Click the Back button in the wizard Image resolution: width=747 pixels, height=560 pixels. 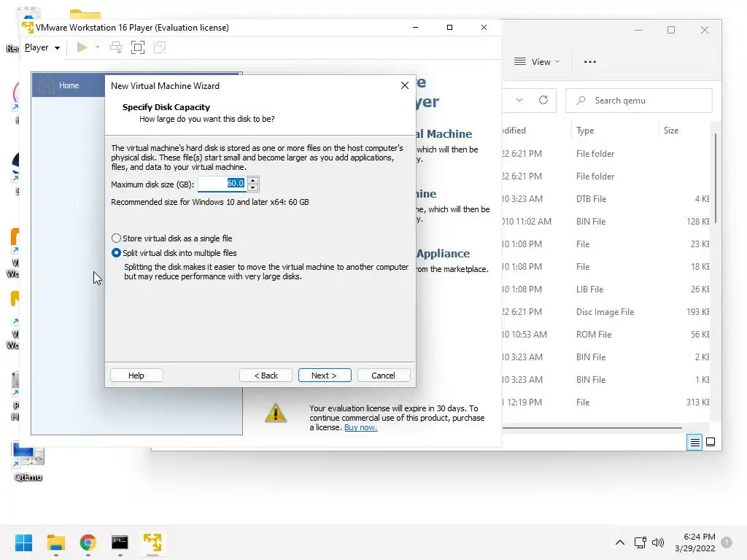266,376
